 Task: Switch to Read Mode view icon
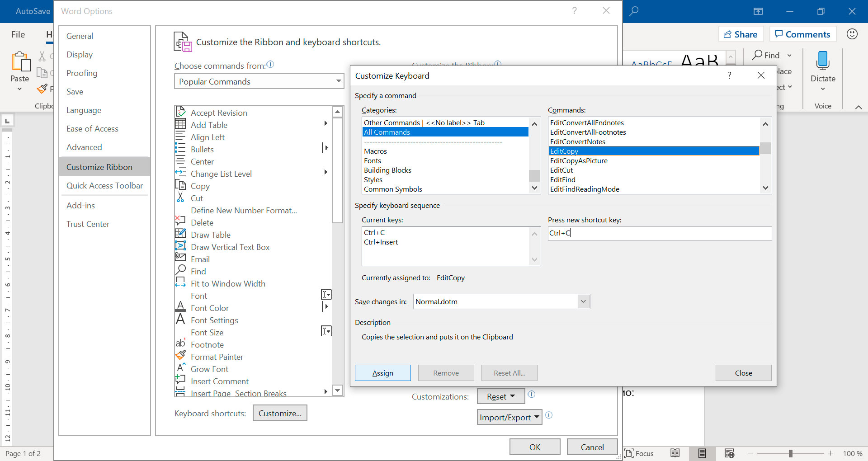[x=675, y=453]
